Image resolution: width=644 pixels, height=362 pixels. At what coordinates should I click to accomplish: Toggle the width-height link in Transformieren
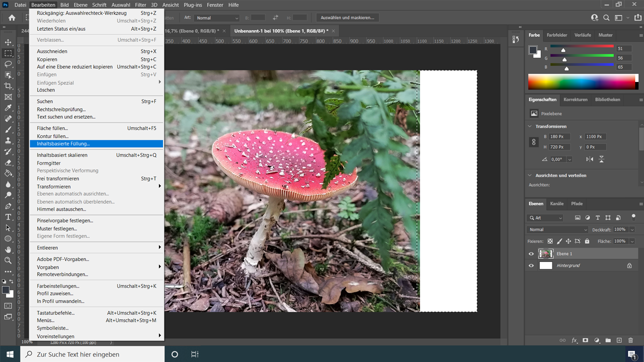click(533, 141)
